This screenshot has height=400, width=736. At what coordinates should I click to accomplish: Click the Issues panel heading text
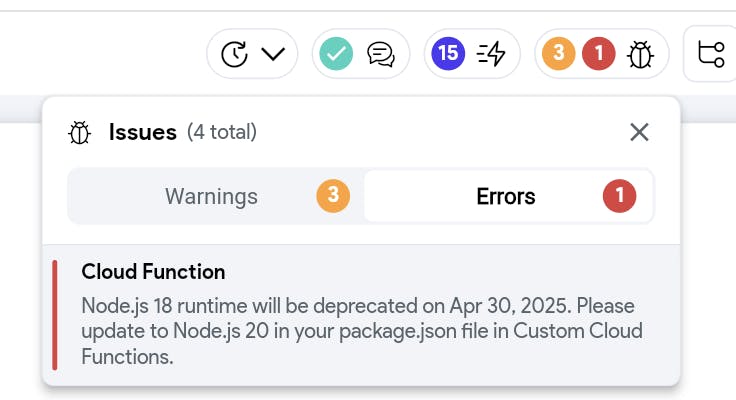(143, 132)
